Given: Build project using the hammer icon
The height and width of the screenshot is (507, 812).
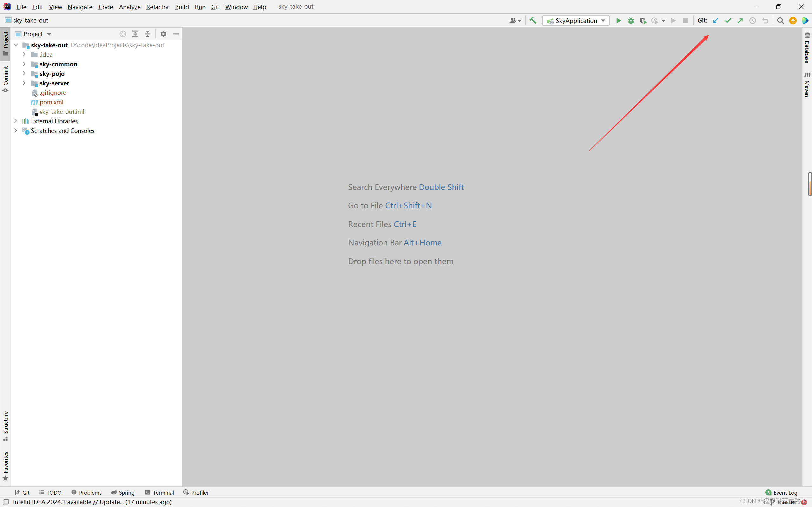Looking at the screenshot, I should 533,21.
